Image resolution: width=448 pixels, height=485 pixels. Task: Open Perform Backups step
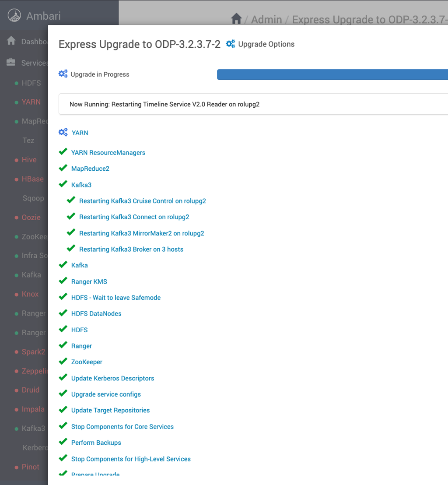point(96,443)
